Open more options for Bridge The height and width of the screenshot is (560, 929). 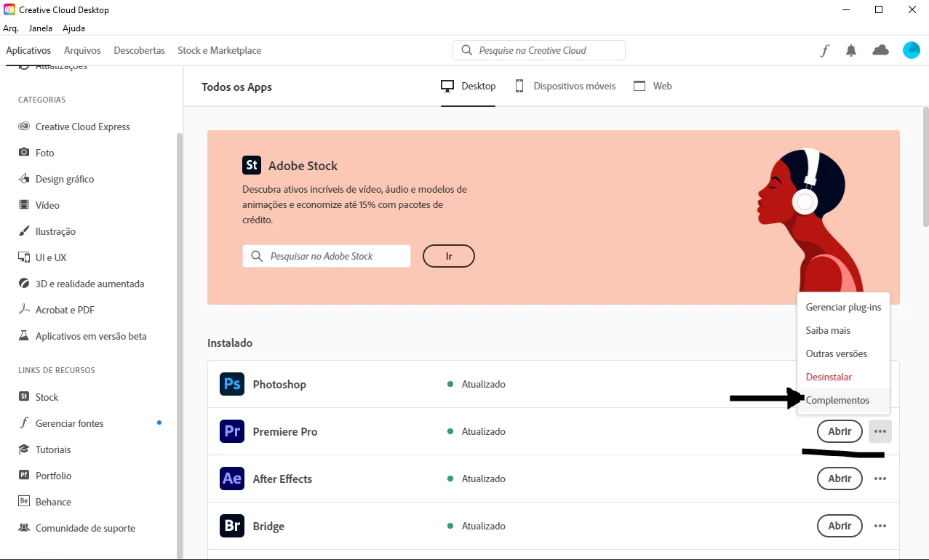coord(880,526)
